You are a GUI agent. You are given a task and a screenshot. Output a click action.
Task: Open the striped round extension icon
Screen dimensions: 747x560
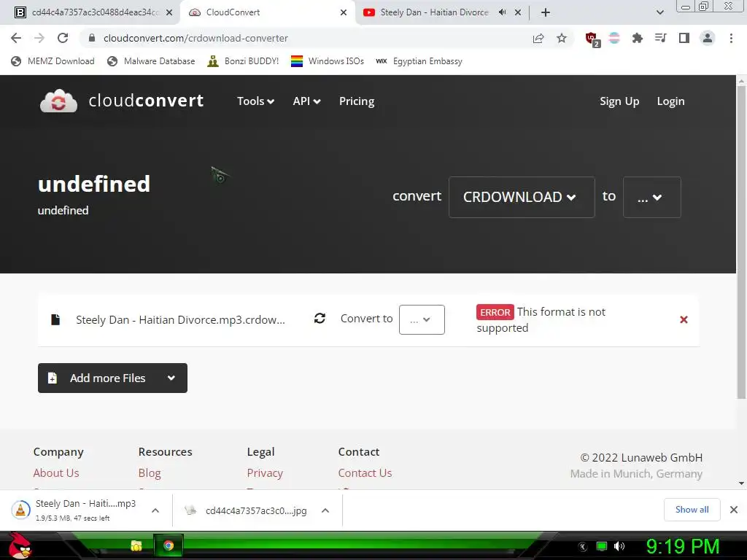pyautogui.click(x=614, y=38)
